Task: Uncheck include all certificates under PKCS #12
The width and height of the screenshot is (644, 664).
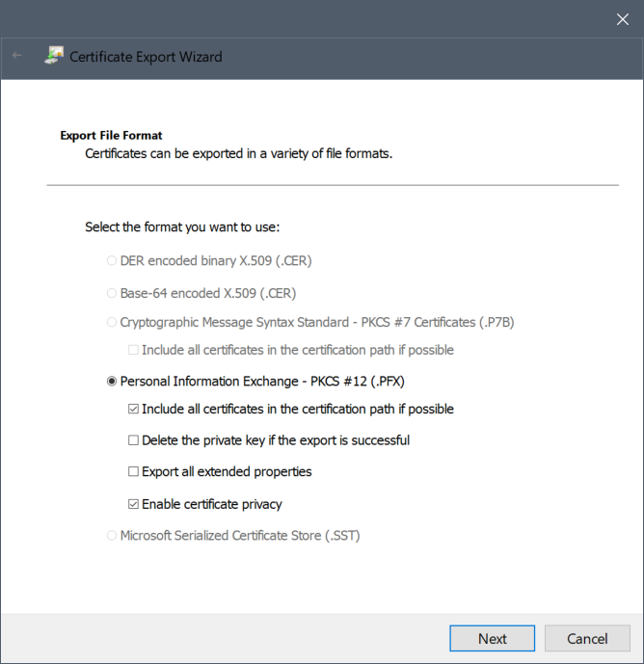Action: pos(133,409)
